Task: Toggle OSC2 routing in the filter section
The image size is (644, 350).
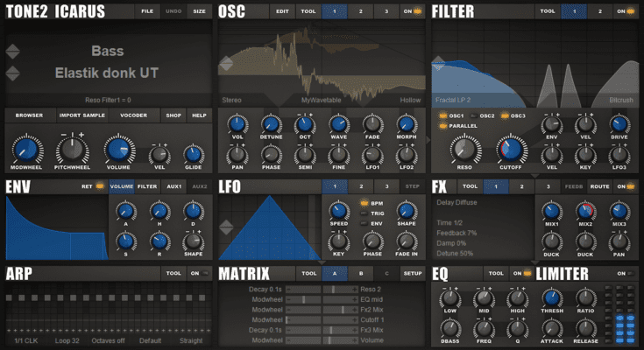Action: click(x=483, y=115)
